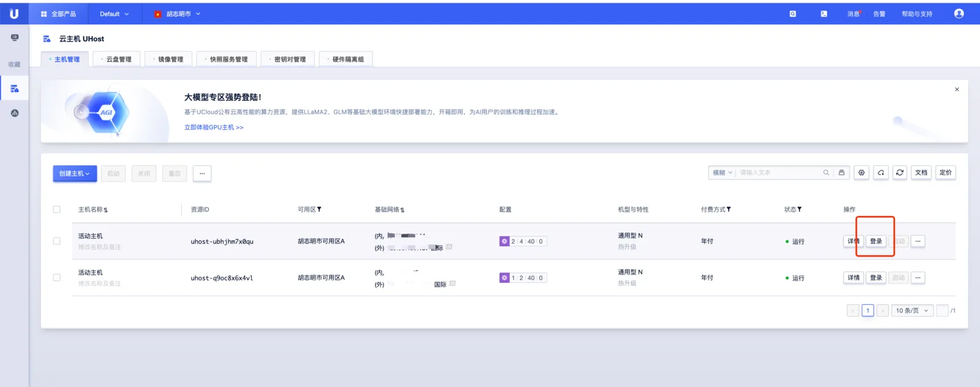The image size is (980, 387).
Task: Switch to the 硬件隔离组 tab
Action: (345, 59)
